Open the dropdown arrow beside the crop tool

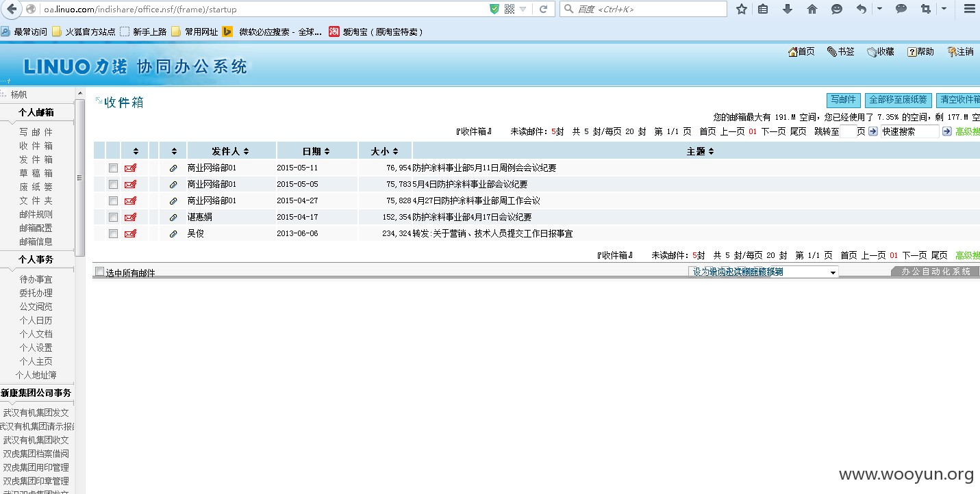944,9
